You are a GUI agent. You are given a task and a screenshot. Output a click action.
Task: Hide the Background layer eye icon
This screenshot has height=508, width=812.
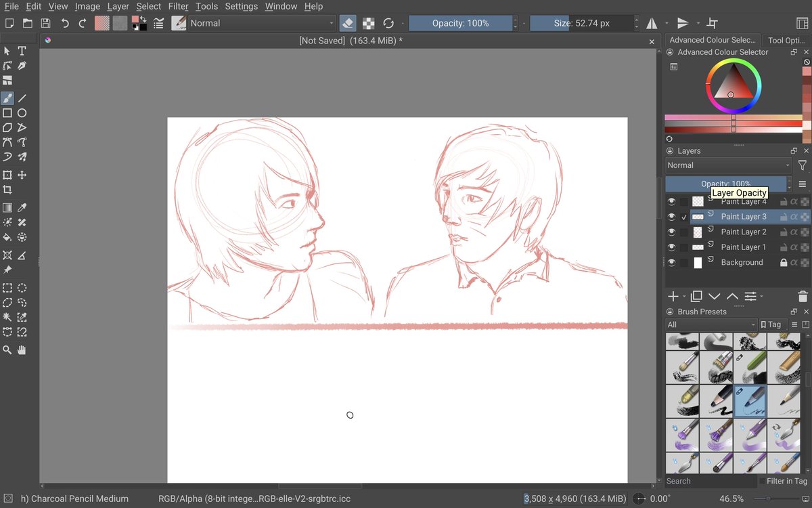(x=671, y=262)
